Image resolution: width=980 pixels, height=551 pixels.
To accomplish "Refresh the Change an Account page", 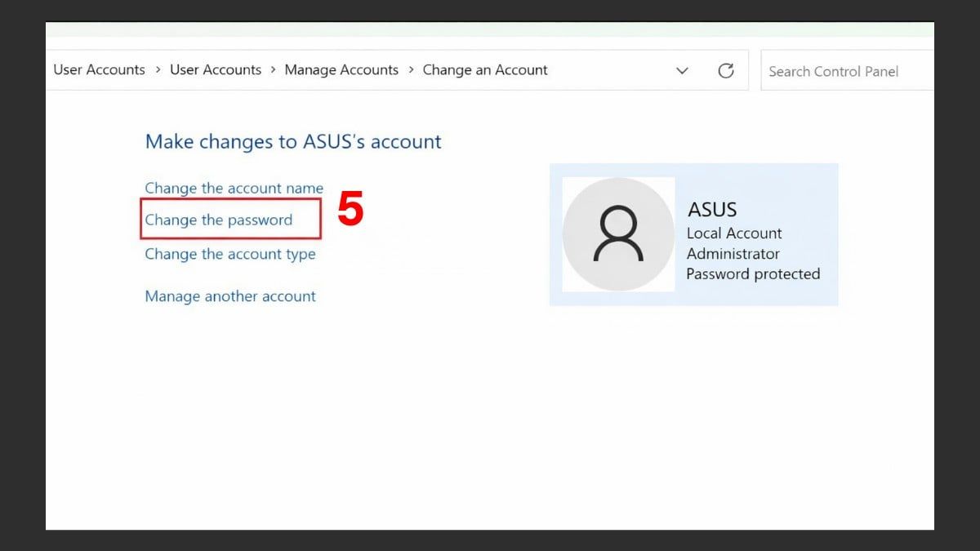I will pos(726,70).
